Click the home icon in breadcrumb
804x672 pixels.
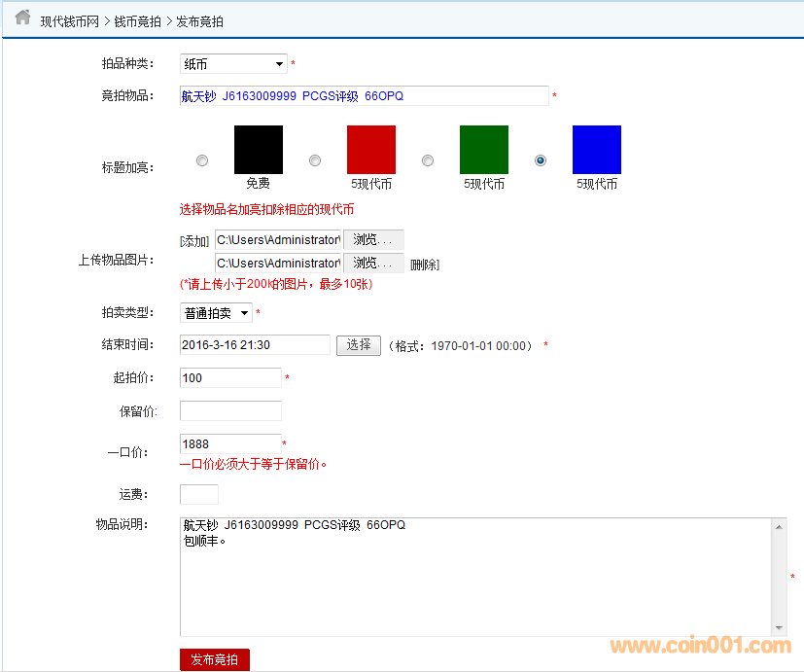point(22,18)
